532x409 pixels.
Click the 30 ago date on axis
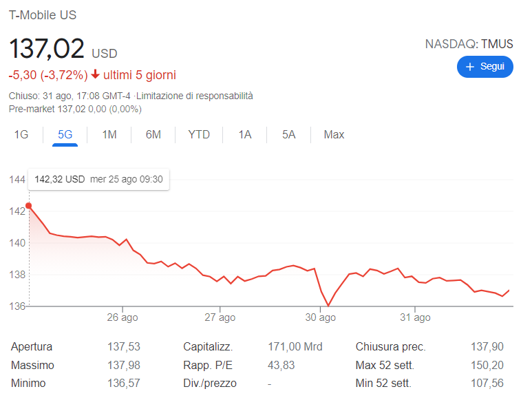coord(321,317)
